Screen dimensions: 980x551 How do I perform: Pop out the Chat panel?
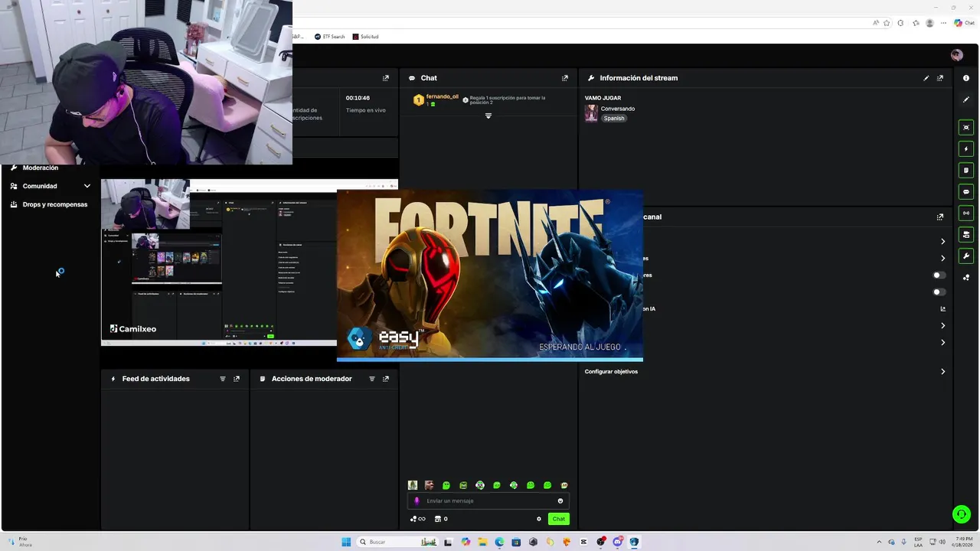pyautogui.click(x=565, y=78)
